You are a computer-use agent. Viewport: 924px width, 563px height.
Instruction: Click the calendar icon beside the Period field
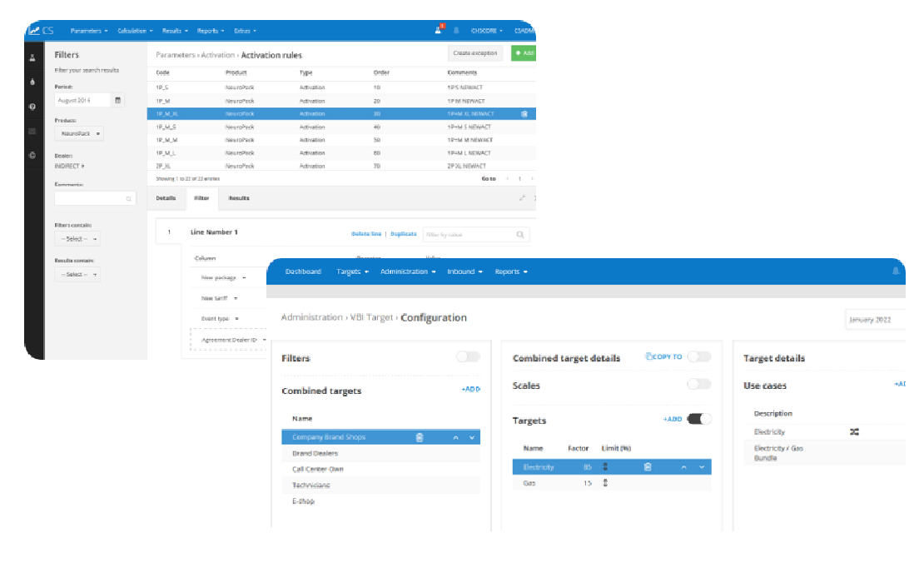point(117,100)
